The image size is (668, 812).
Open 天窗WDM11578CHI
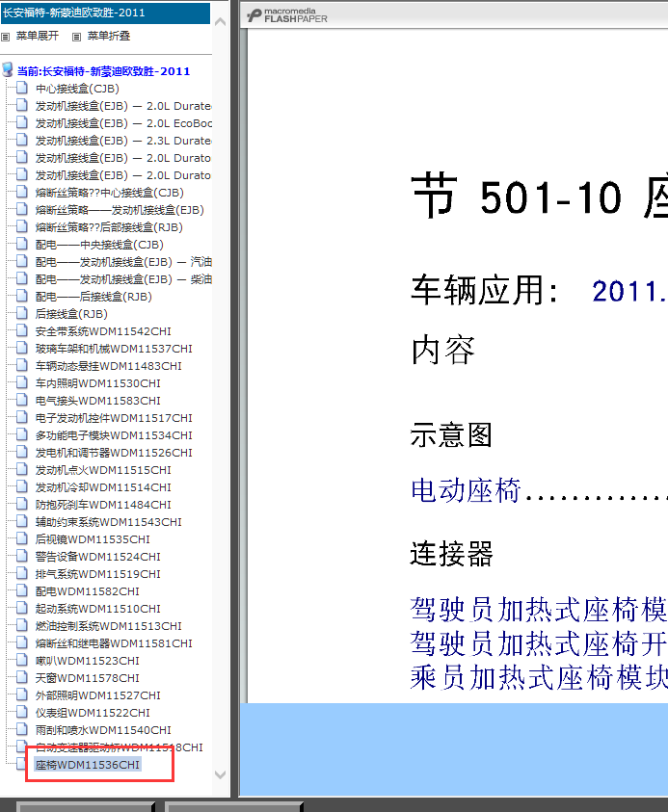click(x=88, y=678)
